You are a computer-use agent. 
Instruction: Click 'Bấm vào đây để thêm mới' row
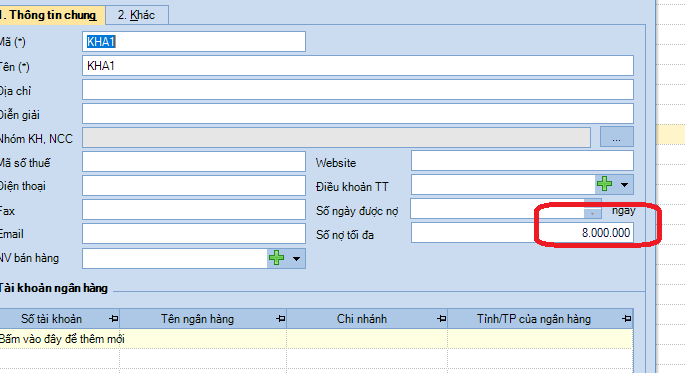[316, 339]
